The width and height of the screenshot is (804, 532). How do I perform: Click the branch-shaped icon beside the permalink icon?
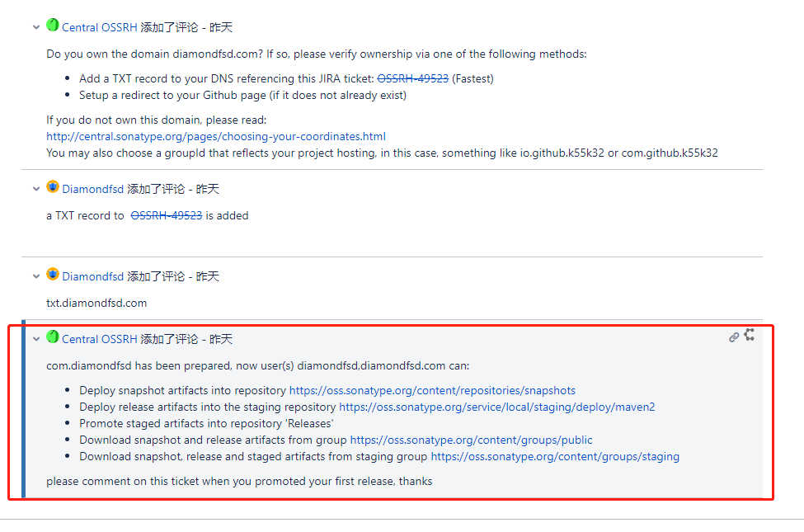pyautogui.click(x=750, y=335)
